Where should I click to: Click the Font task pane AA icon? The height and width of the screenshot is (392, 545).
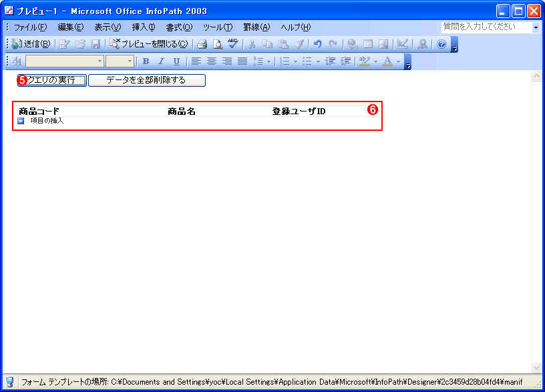coord(17,61)
